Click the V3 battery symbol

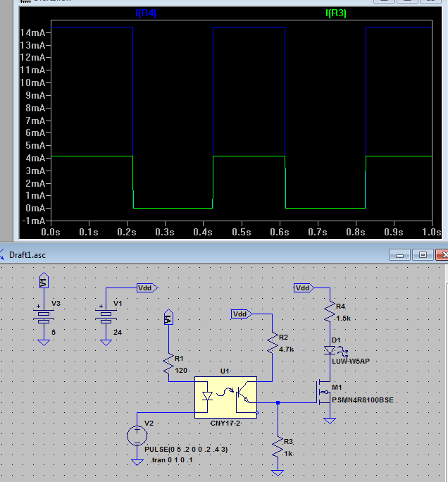point(44,316)
